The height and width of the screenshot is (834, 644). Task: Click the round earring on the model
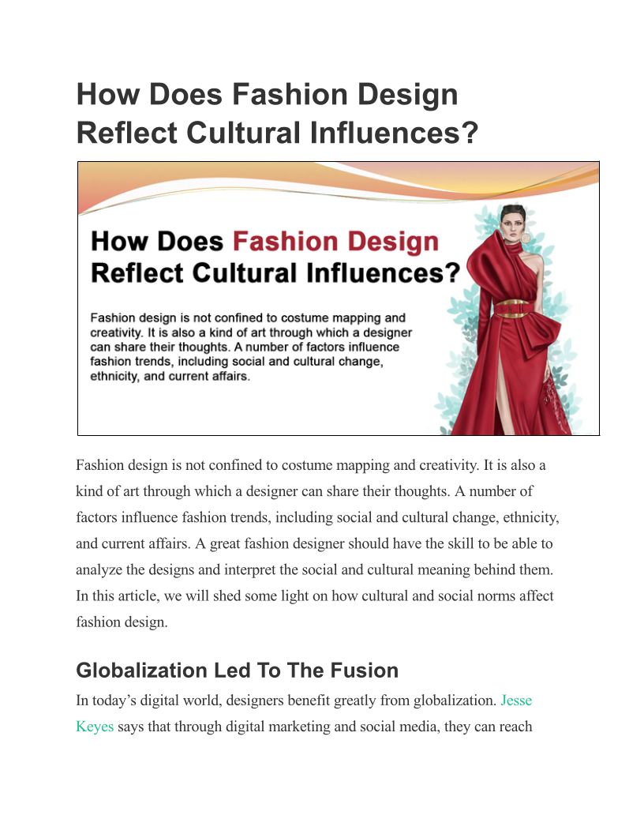pos(526,238)
